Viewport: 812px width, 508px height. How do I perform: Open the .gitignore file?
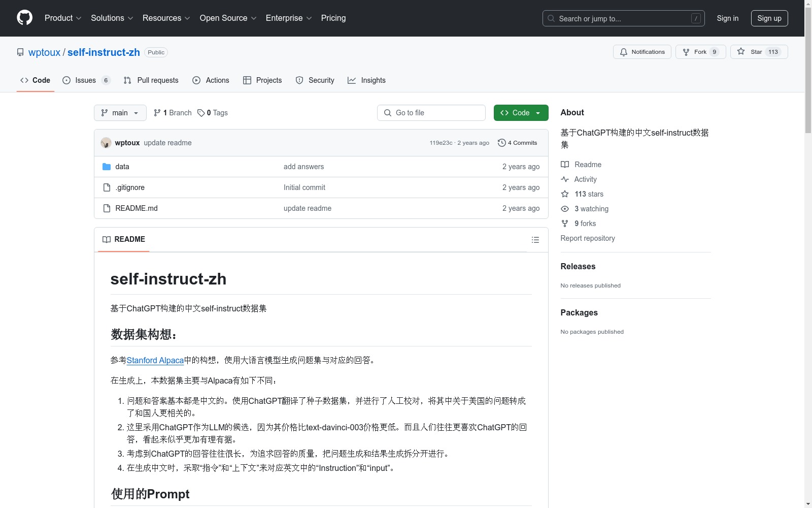coord(130,187)
